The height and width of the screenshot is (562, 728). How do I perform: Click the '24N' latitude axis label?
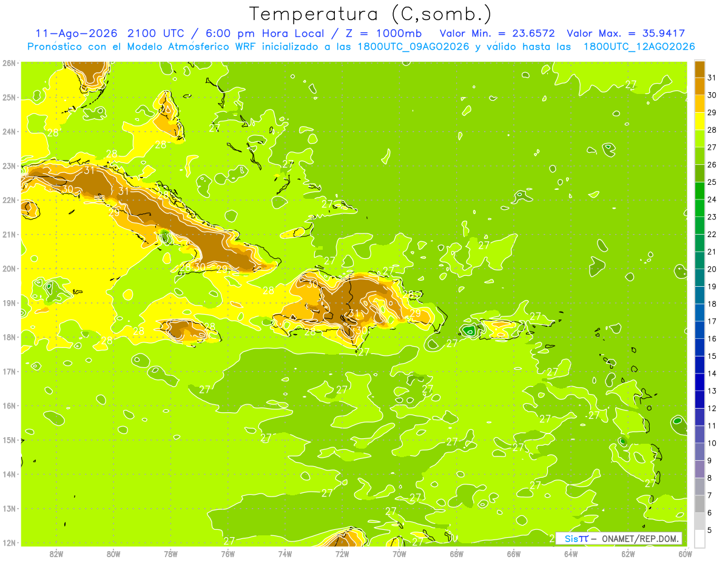tap(8, 132)
